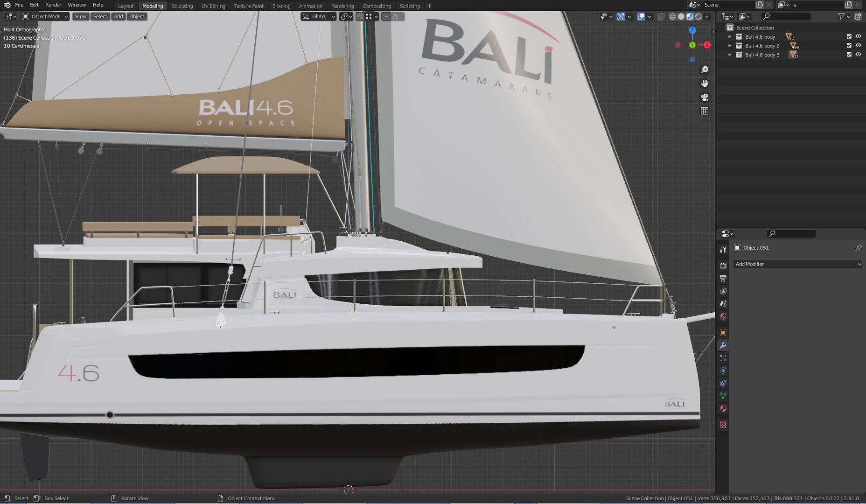This screenshot has width=866, height=504.
Task: Switch perspective/orthographic with the grid gizmo
Action: (705, 111)
